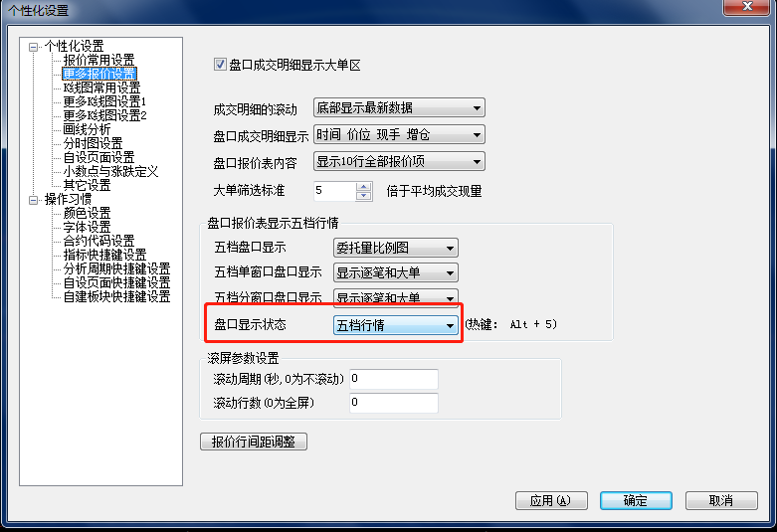Open the 盘口成交明细显示 dropdown
The image size is (777, 532).
[399, 134]
